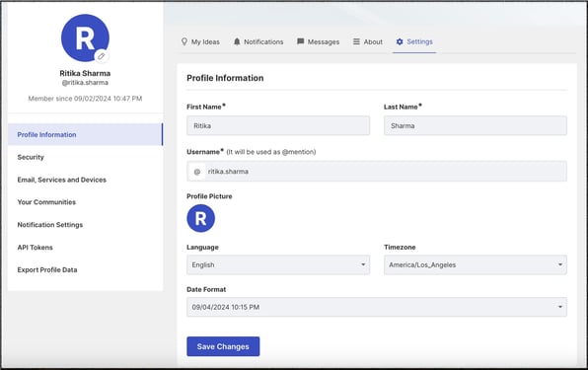Viewport: 588px width, 370px height.
Task: Switch to the Messages tab
Action: pos(318,41)
